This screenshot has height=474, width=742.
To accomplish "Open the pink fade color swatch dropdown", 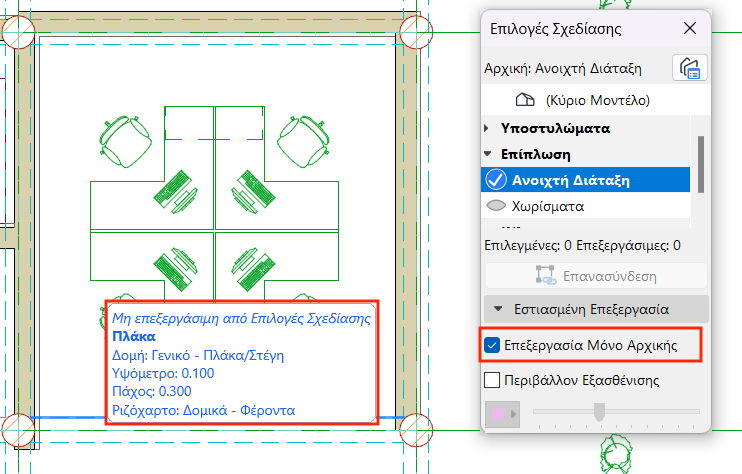I will tap(502, 414).
